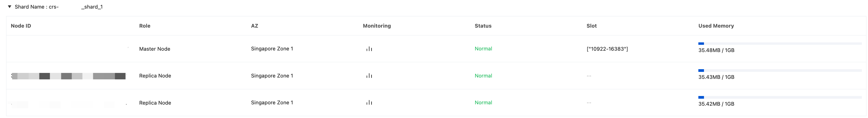The height and width of the screenshot is (118, 868).
Task: Click the 35.43MB replica memory usage bar
Action: 780,70
